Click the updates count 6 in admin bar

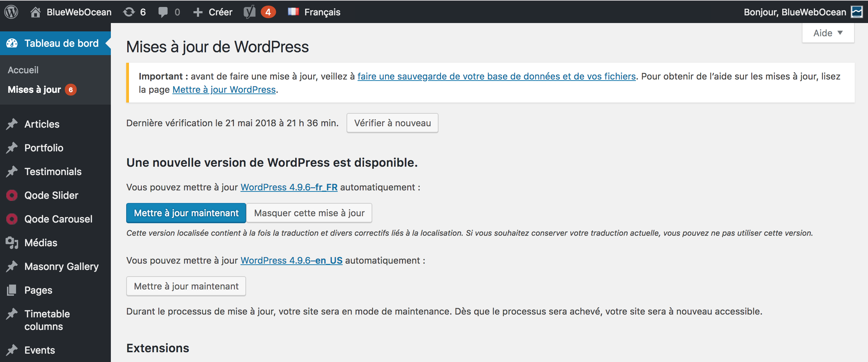click(143, 12)
